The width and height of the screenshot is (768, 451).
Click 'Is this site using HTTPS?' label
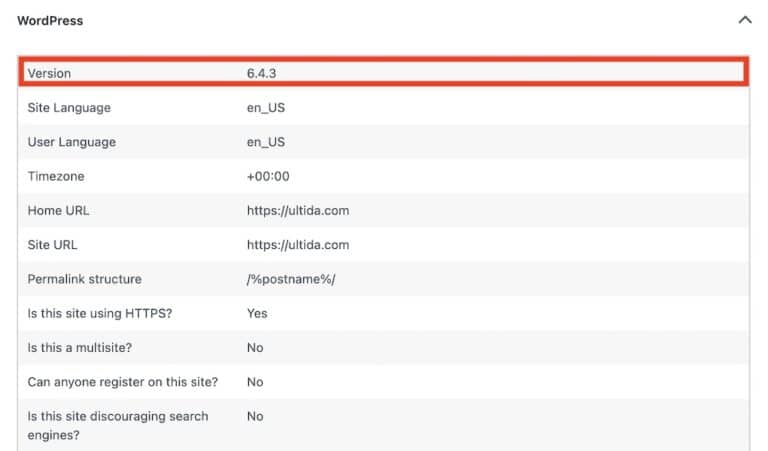pyautogui.click(x=100, y=313)
